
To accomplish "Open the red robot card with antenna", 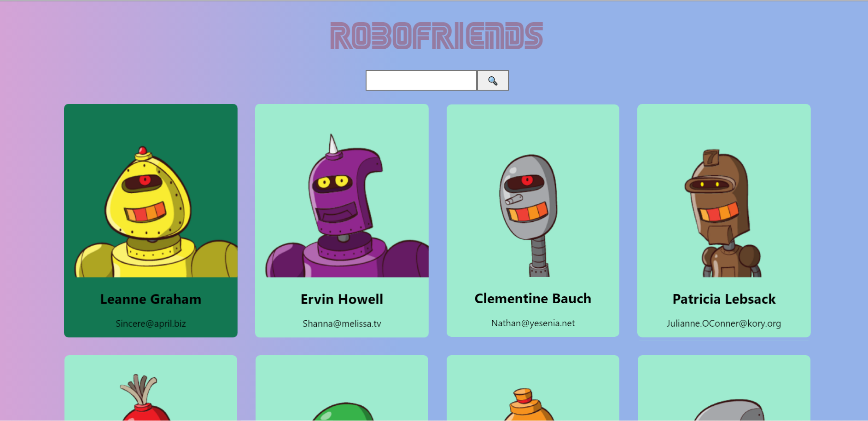I will (x=151, y=388).
